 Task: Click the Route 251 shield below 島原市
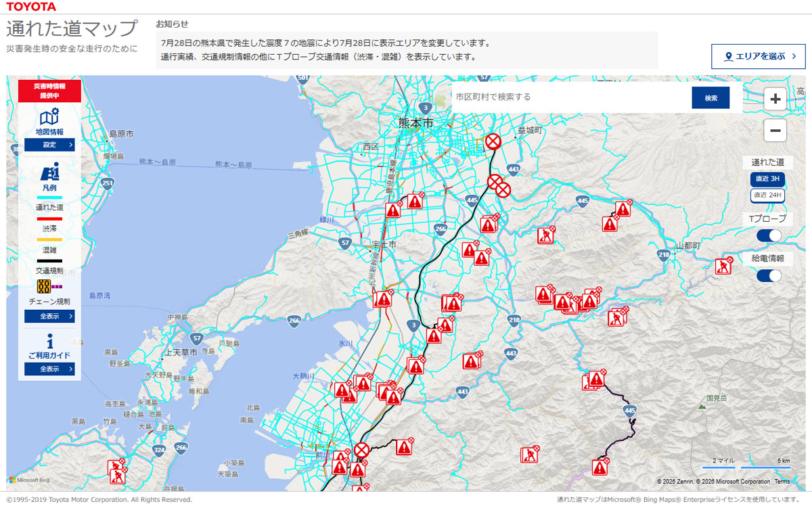tap(107, 183)
